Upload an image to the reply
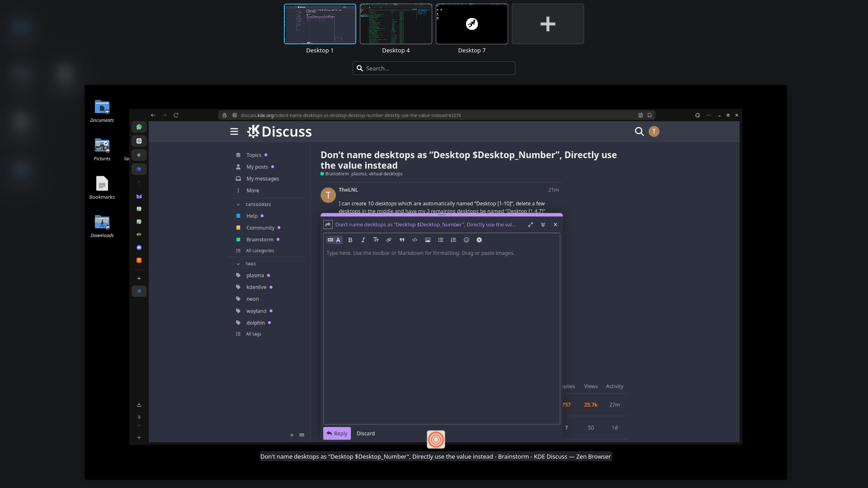The height and width of the screenshot is (488, 868). click(x=428, y=240)
